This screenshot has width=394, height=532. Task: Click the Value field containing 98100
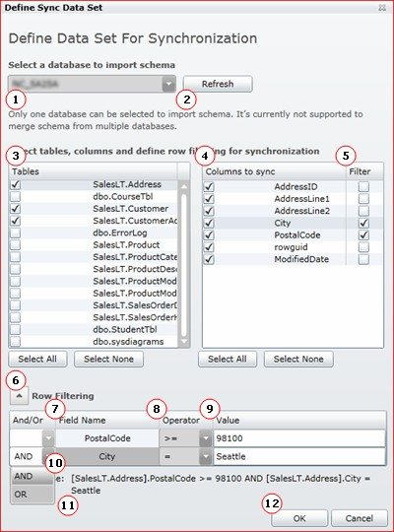click(x=299, y=438)
